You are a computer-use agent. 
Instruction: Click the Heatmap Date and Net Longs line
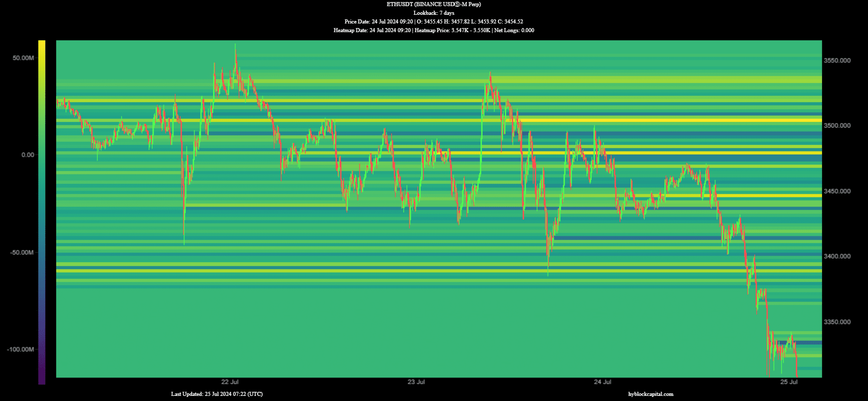click(x=433, y=30)
